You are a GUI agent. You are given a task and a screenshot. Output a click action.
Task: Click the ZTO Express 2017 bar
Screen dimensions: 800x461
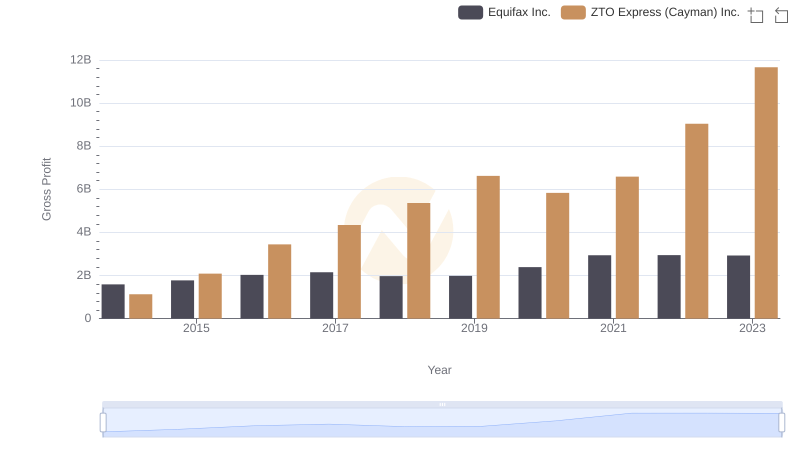tap(349, 271)
